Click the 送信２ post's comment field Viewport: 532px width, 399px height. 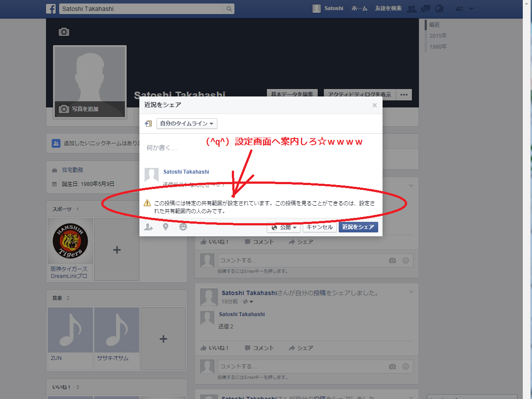pos(302,367)
